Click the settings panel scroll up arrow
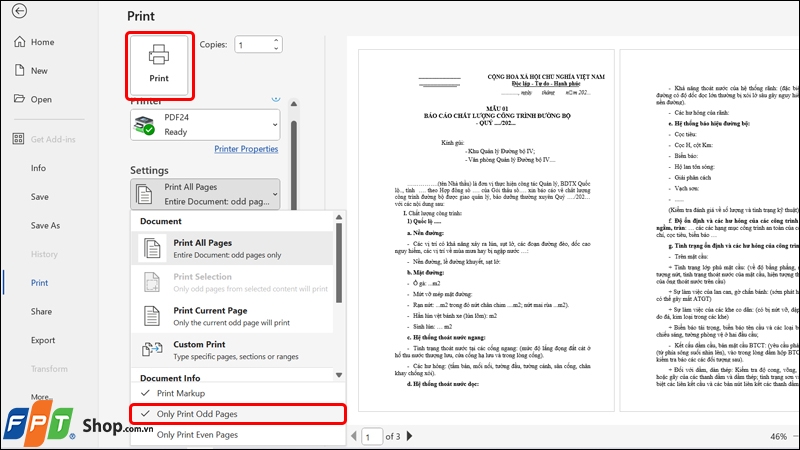The image size is (800, 450). pos(294,104)
